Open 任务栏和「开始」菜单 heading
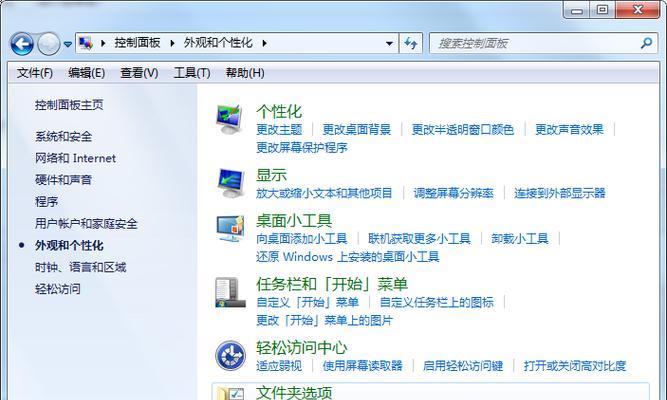This screenshot has width=667, height=400. coord(332,284)
